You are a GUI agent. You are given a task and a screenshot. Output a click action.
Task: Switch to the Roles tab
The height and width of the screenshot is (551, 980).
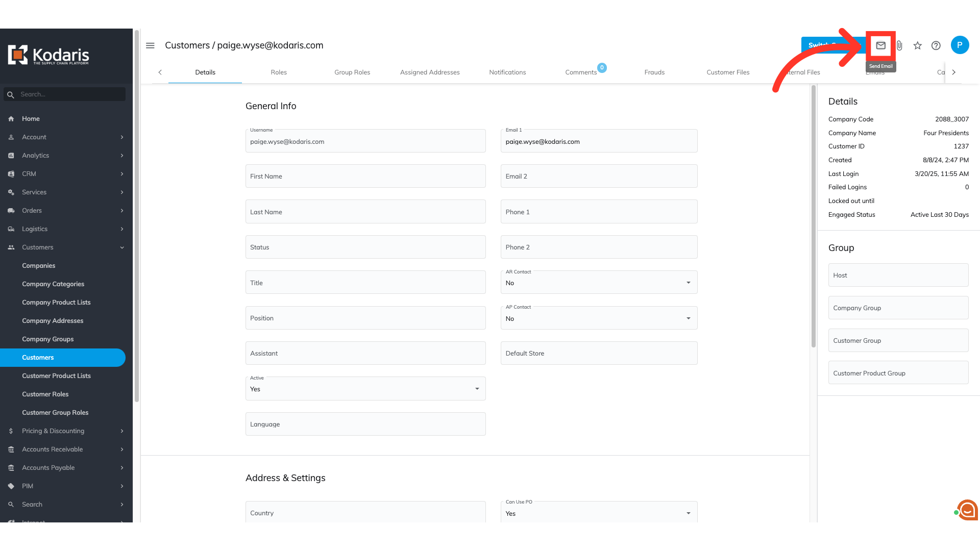(x=279, y=72)
